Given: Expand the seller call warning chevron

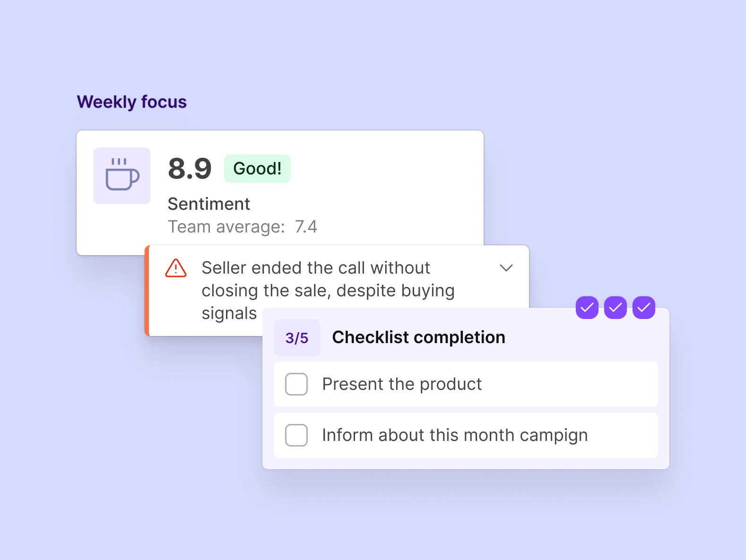Looking at the screenshot, I should [506, 268].
